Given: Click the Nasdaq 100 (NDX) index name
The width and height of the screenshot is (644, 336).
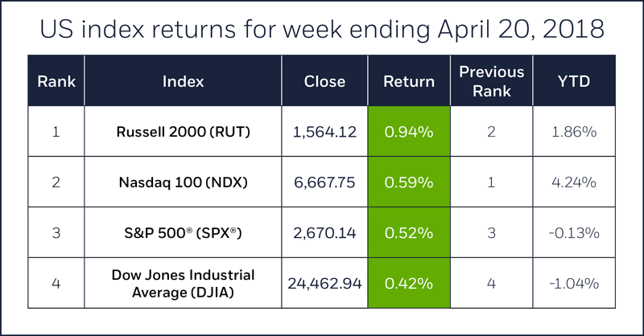Looking at the screenshot, I should pos(184,182).
